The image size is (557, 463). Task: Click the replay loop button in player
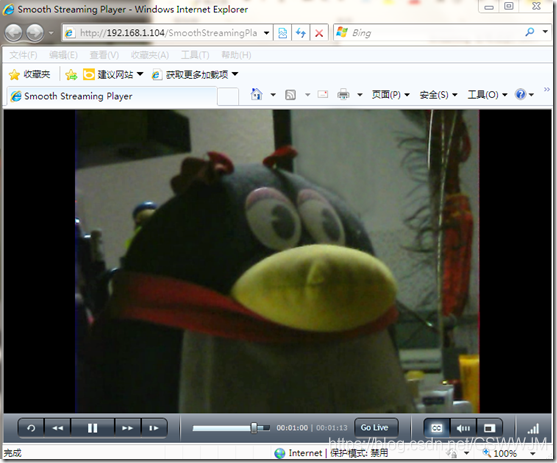[x=31, y=428]
